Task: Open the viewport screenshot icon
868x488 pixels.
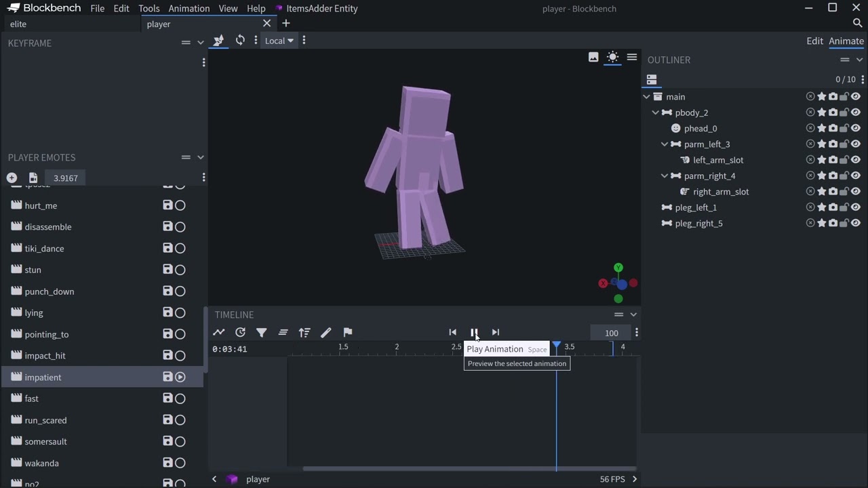Action: pos(593,57)
